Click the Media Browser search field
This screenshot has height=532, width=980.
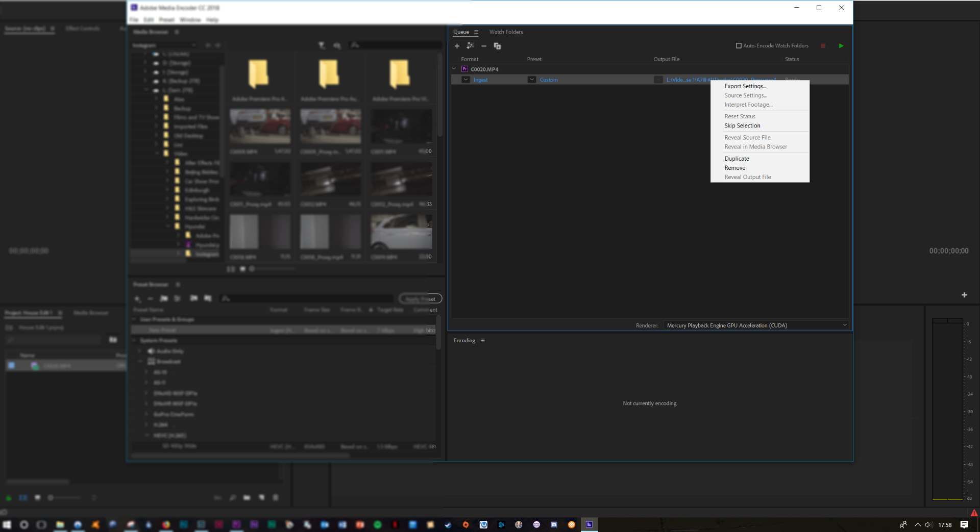(x=395, y=45)
